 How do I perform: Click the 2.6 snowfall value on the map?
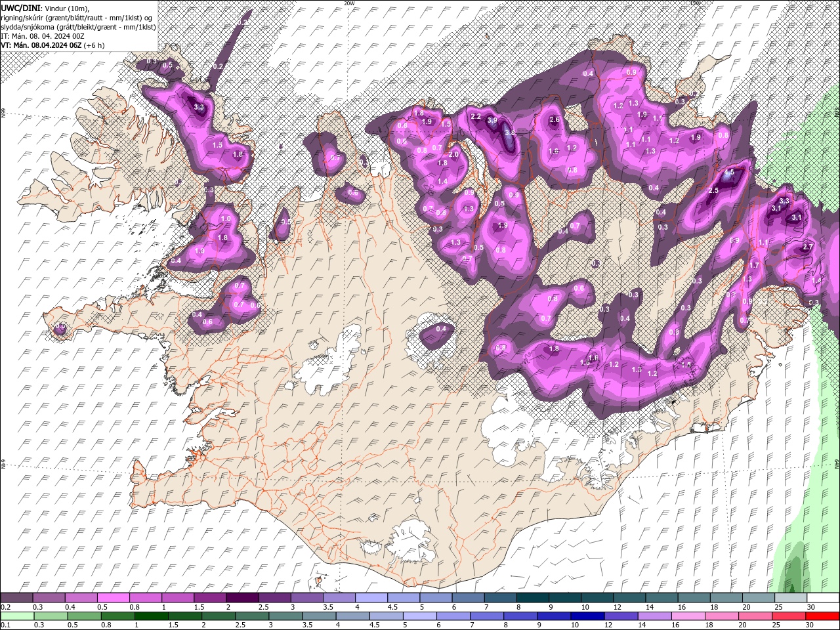pyautogui.click(x=555, y=119)
